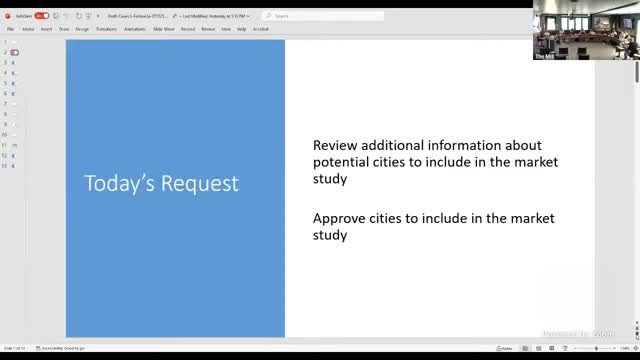This screenshot has width=640, height=360.
Task: Switch to the Help tab
Action: (242, 29)
